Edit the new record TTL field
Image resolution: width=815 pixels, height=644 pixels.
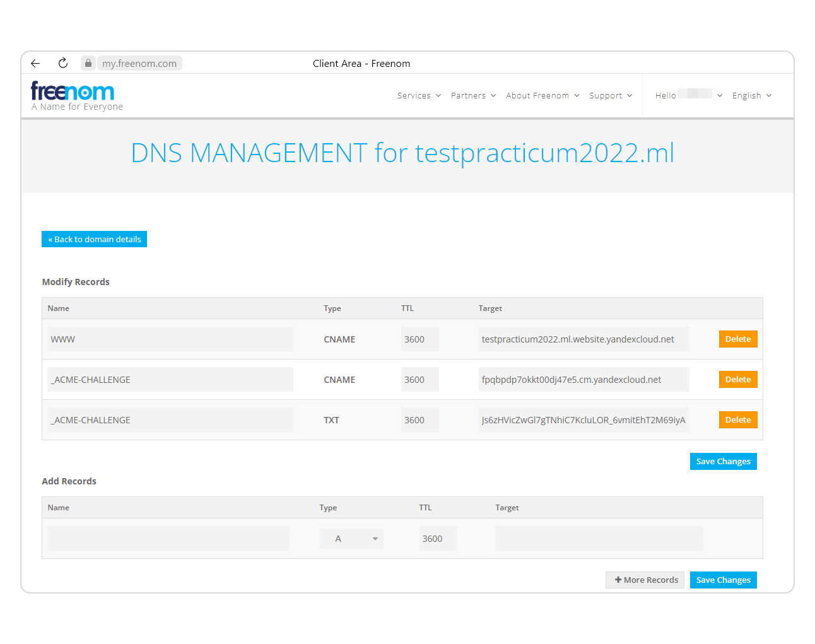coord(438,539)
